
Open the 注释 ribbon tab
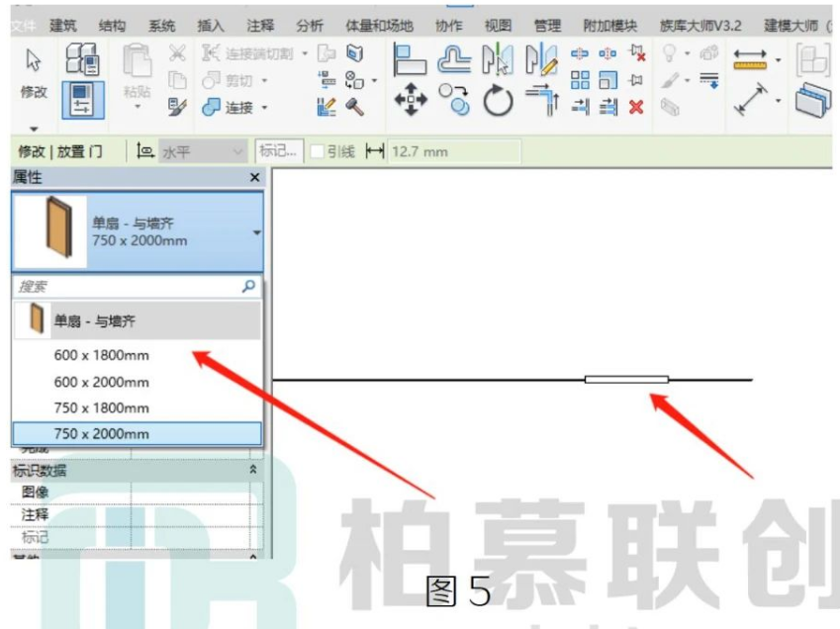(260, 25)
